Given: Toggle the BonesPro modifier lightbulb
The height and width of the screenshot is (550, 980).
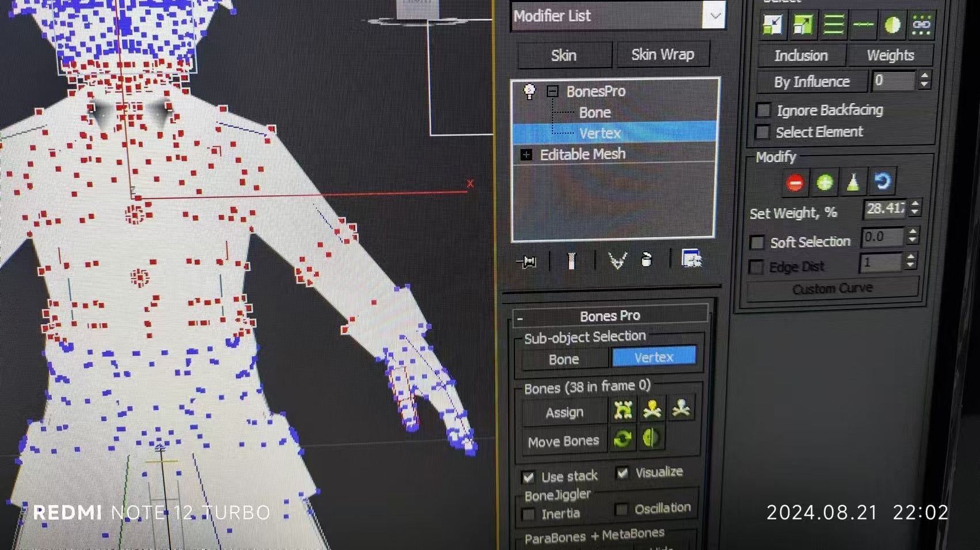Looking at the screenshot, I should point(529,91).
